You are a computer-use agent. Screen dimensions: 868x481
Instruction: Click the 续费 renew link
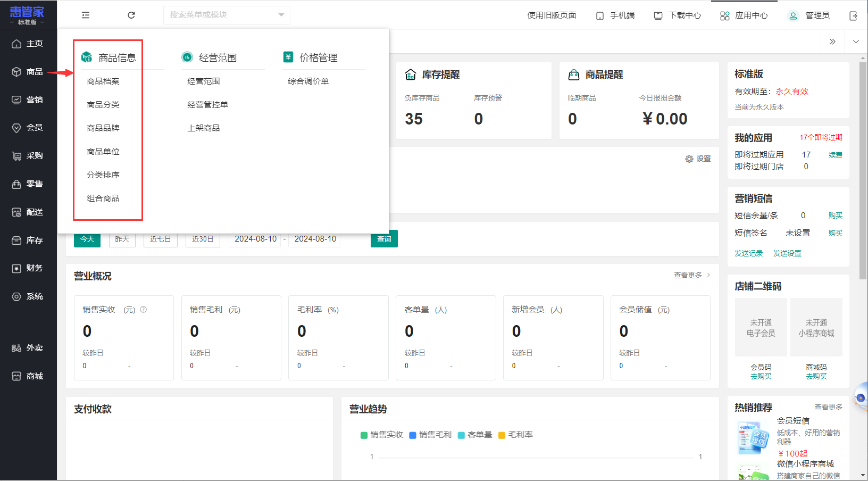(836, 155)
